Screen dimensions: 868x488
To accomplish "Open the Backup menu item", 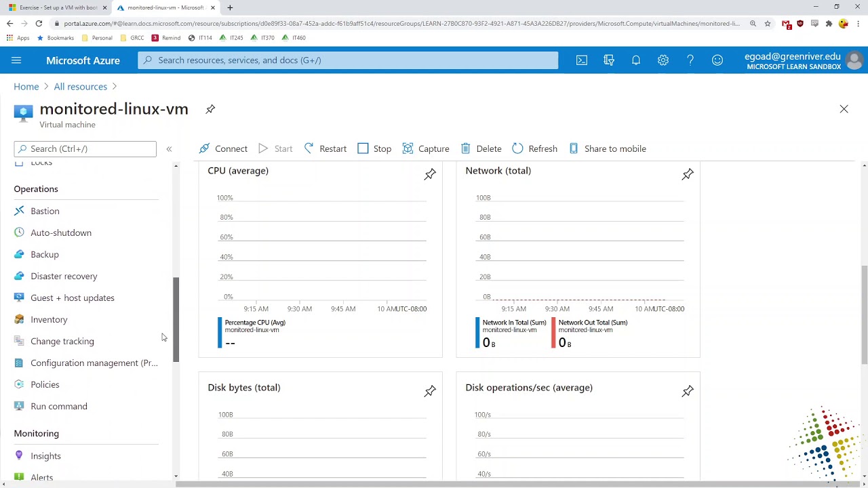I will pyautogui.click(x=45, y=254).
